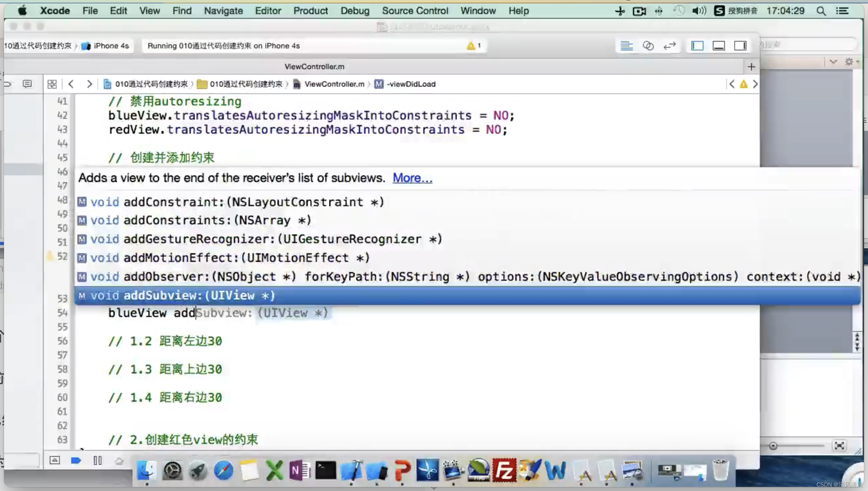Click line number 54 in gutter
Image resolution: width=868 pixels, height=491 pixels.
(x=62, y=313)
